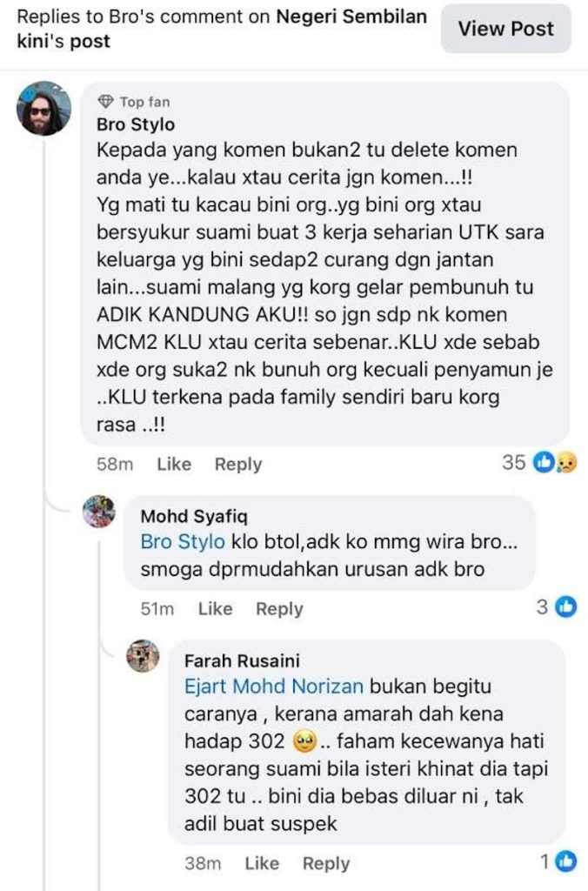Like Bro Stylo's comment
The image size is (588, 891).
tap(174, 465)
